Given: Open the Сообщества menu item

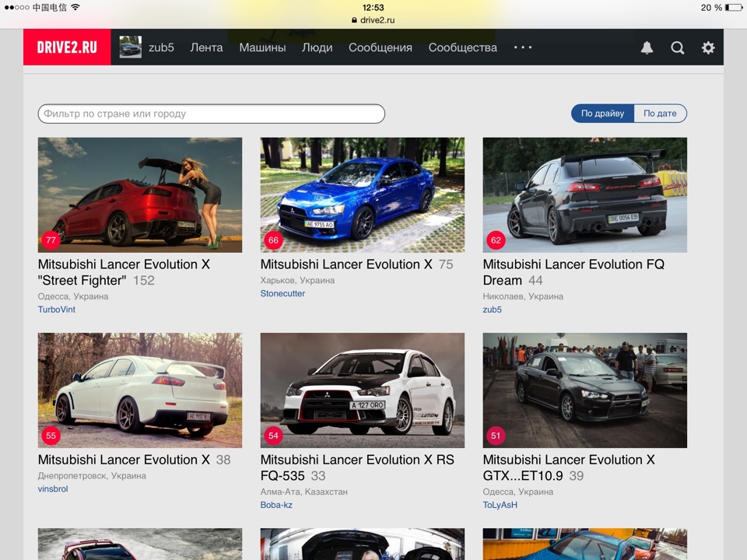Looking at the screenshot, I should [462, 47].
